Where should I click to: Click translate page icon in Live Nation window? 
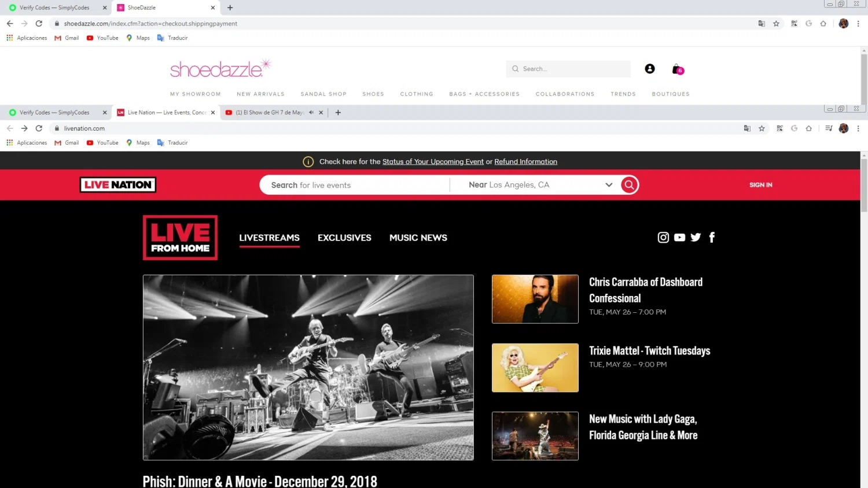[747, 128]
